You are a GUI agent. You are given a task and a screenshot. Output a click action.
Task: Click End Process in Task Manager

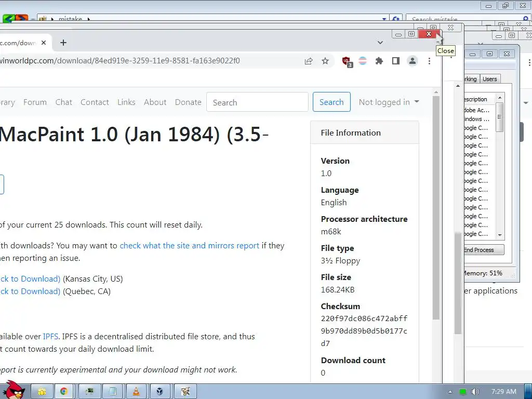click(x=484, y=250)
